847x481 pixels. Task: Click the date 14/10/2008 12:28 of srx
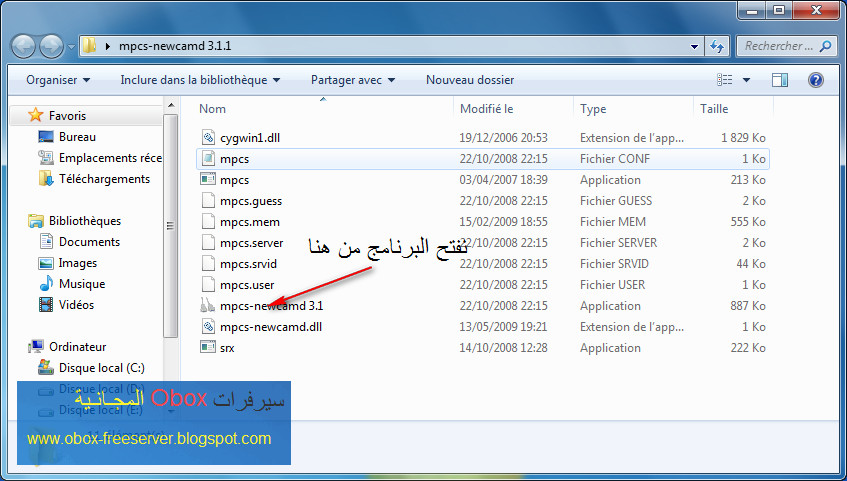pos(503,348)
